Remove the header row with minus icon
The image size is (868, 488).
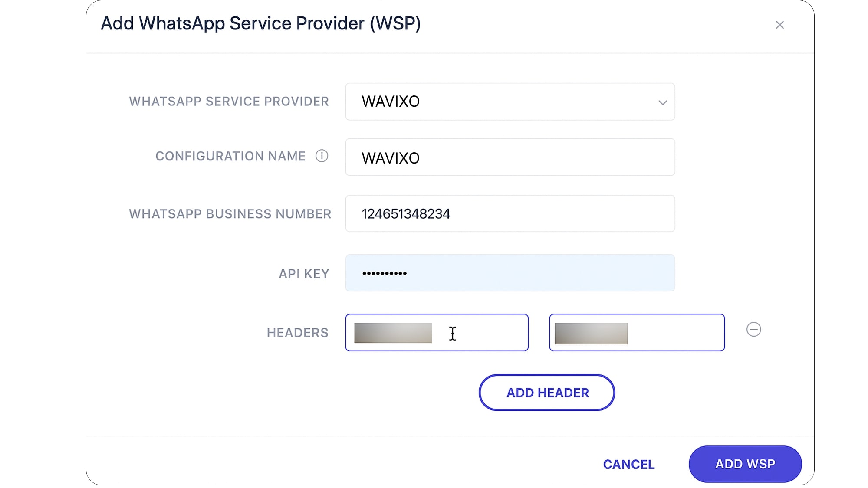point(753,330)
